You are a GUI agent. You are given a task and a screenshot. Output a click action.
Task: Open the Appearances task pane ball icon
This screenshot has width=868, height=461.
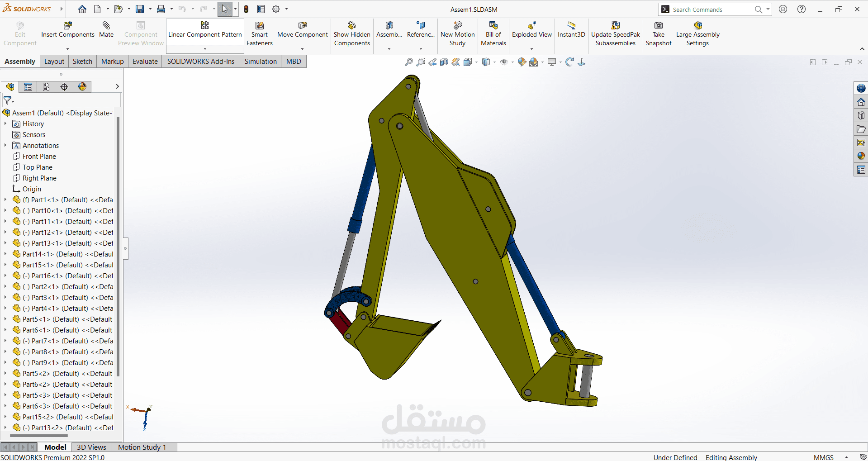(x=861, y=156)
